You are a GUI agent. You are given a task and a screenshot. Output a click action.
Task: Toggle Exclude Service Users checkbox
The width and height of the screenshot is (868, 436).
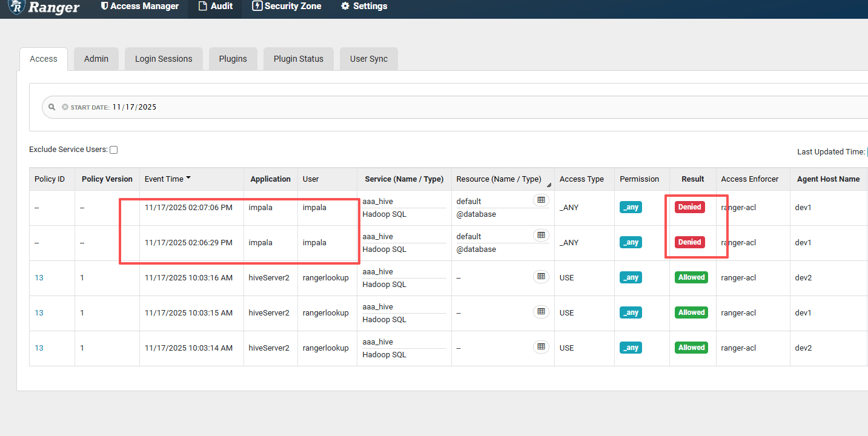pyautogui.click(x=113, y=150)
